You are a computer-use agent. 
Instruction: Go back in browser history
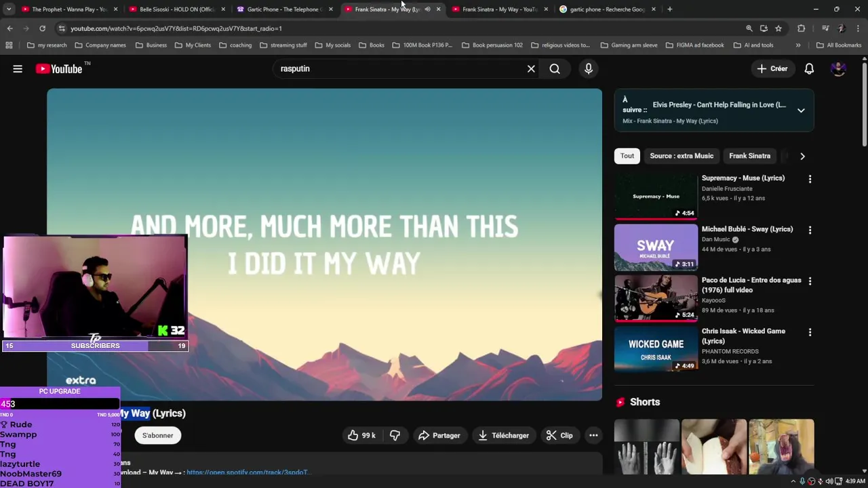pyautogui.click(x=9, y=28)
